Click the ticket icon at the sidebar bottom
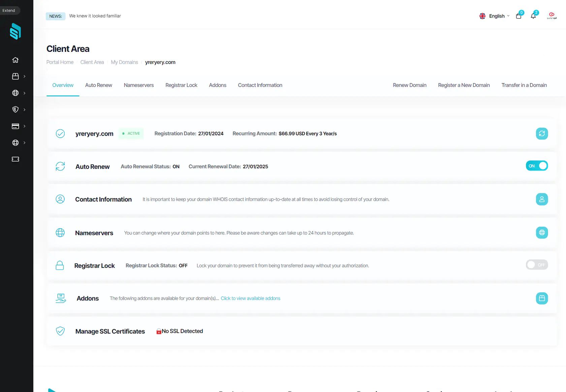The height and width of the screenshot is (392, 566). [x=15, y=159]
